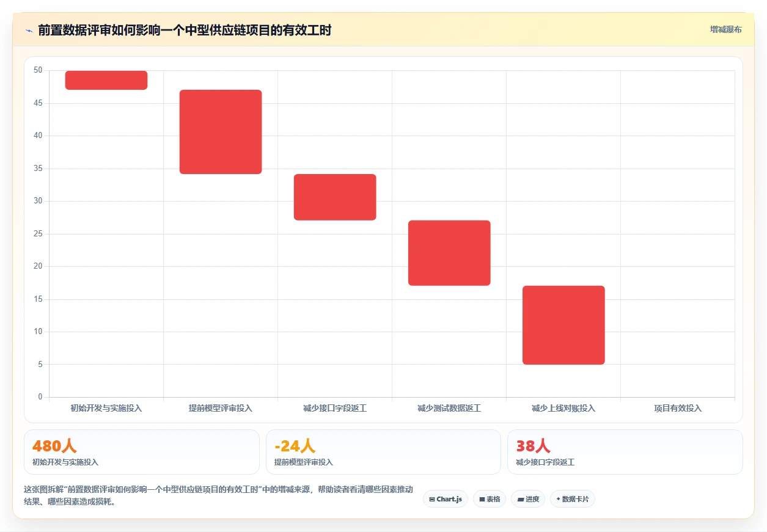Screen dimensions: 767x532
Task: Click the chart title text in header
Action: (185, 30)
